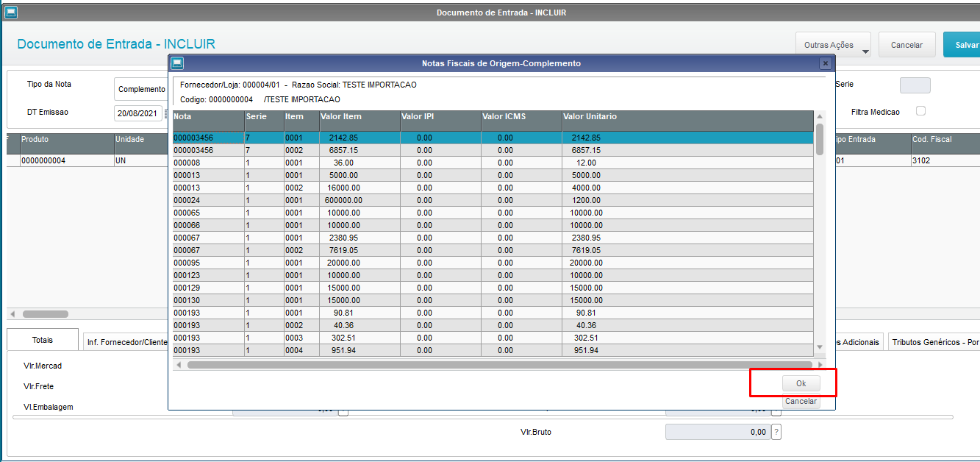This screenshot has height=462, width=980.
Task: Close the Notas Fiscais de Origem dialog
Action: click(x=825, y=63)
